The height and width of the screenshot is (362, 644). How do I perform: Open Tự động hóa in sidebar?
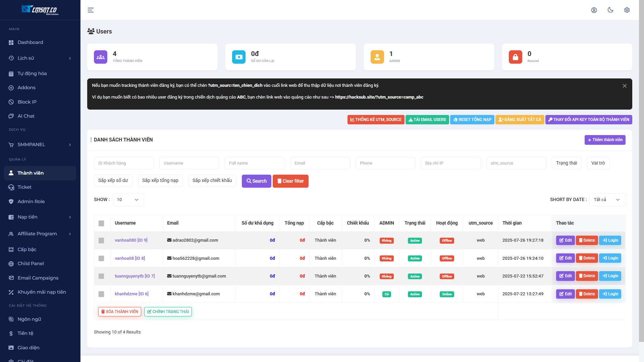pyautogui.click(x=40, y=73)
